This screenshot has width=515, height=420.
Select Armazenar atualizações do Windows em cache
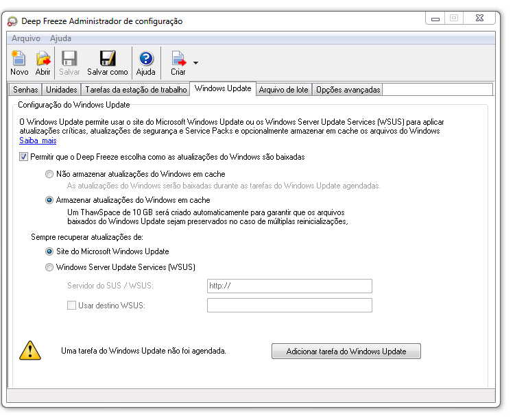coord(49,200)
